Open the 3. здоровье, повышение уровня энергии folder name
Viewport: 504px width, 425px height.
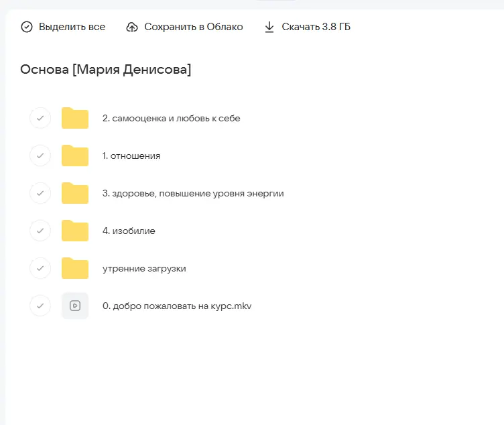tap(193, 194)
